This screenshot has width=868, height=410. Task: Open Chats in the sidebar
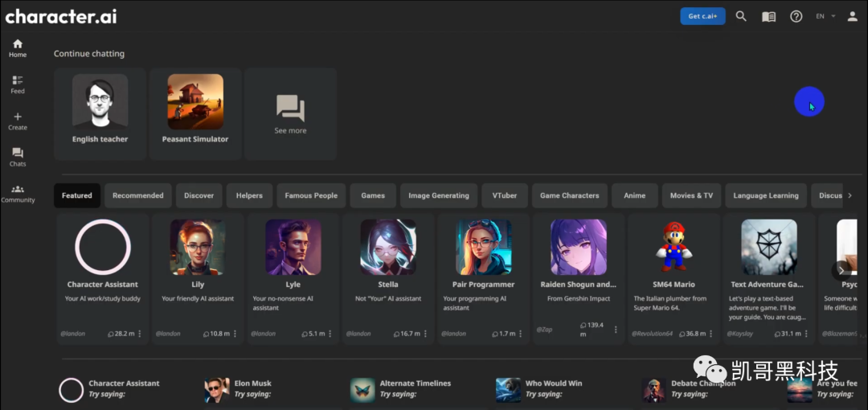tap(18, 158)
